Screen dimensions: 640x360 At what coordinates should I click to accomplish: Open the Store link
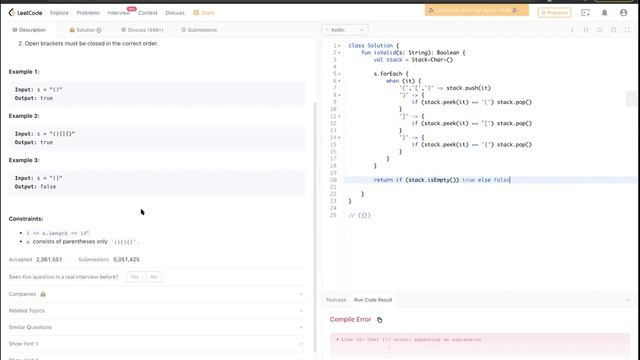tap(204, 13)
